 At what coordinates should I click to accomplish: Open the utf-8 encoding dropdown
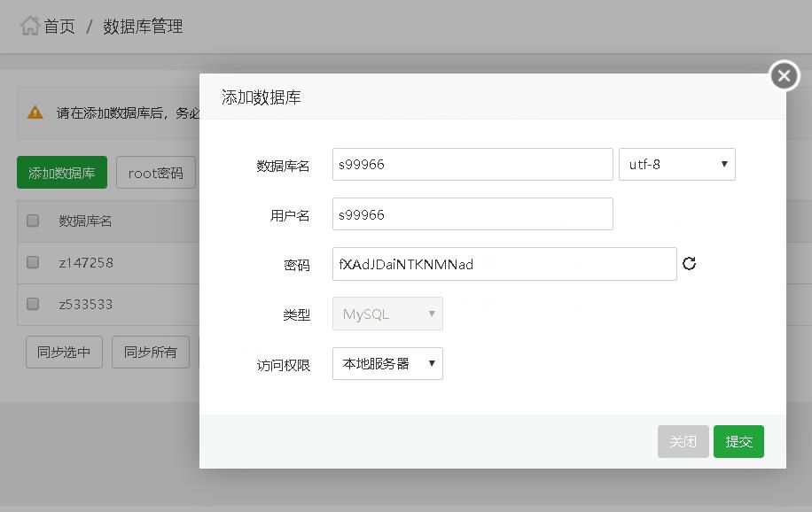tap(676, 165)
